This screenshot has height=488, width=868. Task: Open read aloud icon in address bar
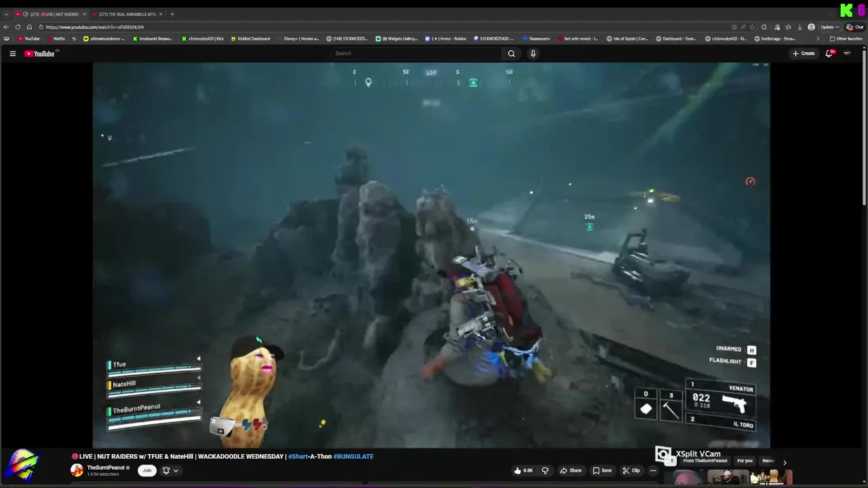(743, 27)
